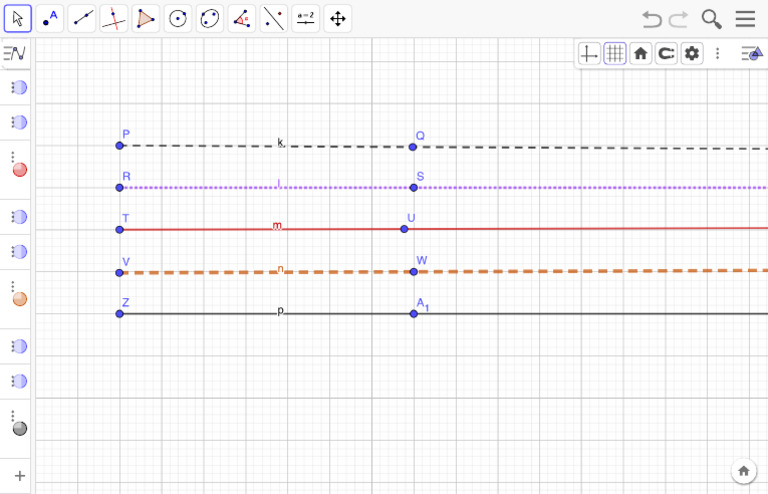Click the label p on the black line
The width and height of the screenshot is (768, 494).
tap(280, 310)
